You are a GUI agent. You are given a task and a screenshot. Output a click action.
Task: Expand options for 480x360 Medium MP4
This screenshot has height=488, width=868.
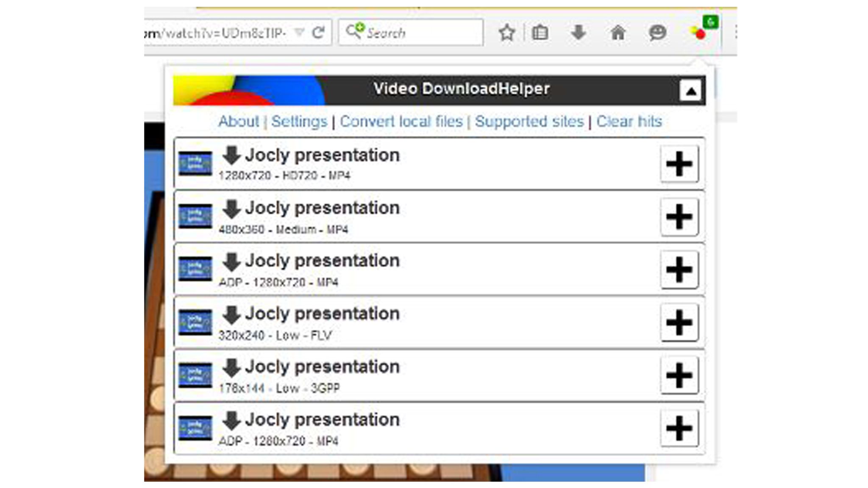(679, 216)
